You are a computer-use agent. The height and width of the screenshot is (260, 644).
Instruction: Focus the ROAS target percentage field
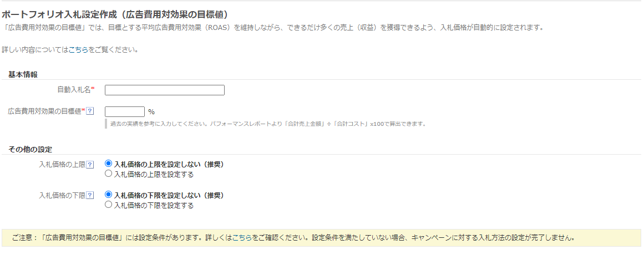tap(125, 112)
